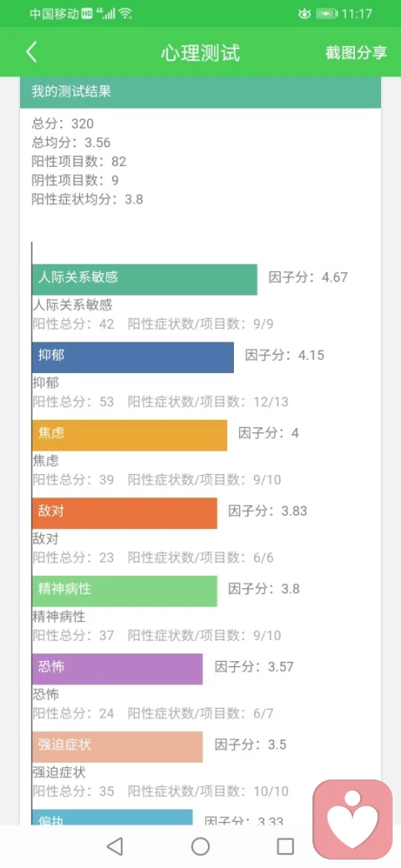The width and height of the screenshot is (401, 868).
Task: Tap the Android home circle button
Action: tap(200, 845)
